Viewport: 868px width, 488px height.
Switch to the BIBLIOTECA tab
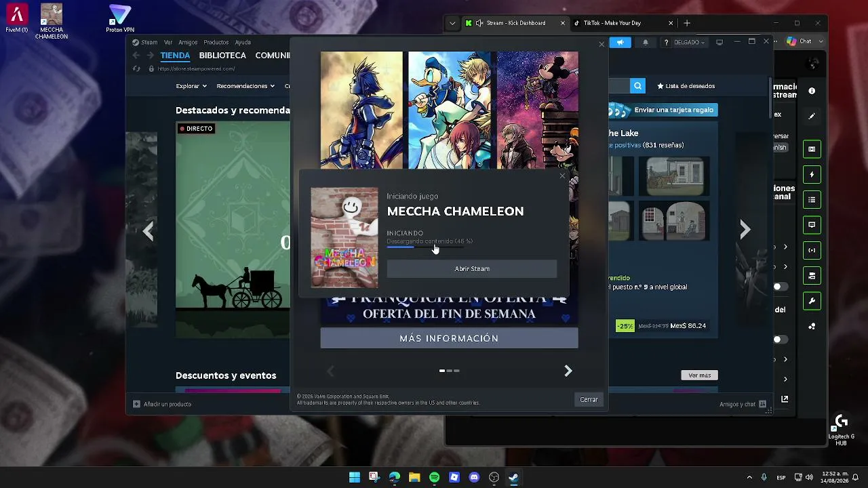point(222,56)
